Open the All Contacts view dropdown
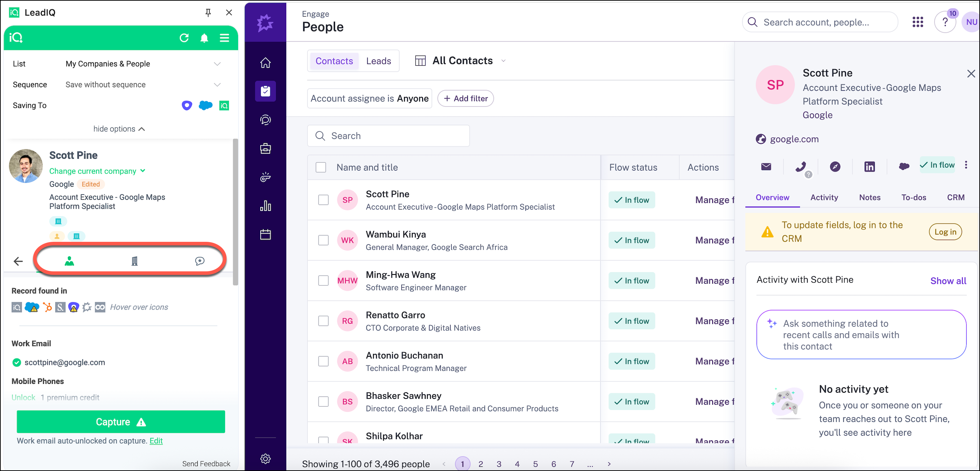 pos(461,61)
